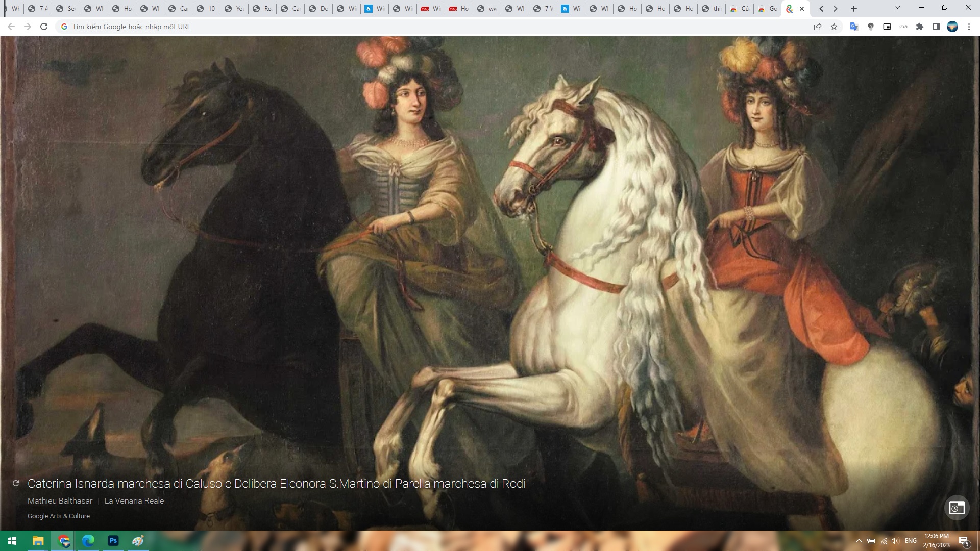Switch to the "thi" tab
The width and height of the screenshot is (980, 551).
click(712, 9)
